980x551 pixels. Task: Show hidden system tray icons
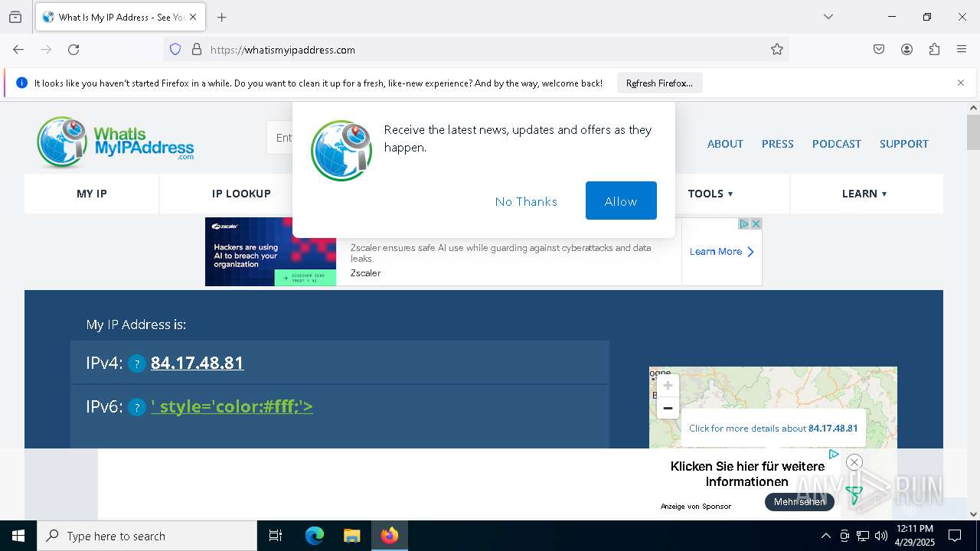click(x=825, y=536)
